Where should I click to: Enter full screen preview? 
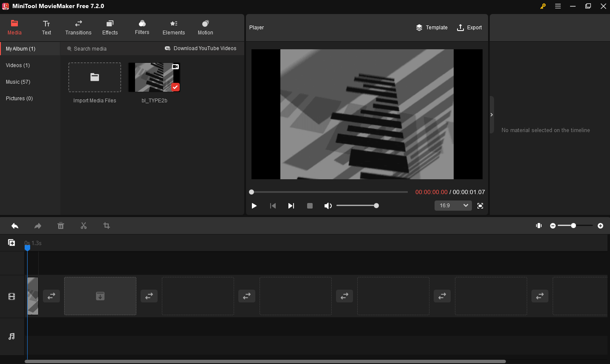(480, 206)
